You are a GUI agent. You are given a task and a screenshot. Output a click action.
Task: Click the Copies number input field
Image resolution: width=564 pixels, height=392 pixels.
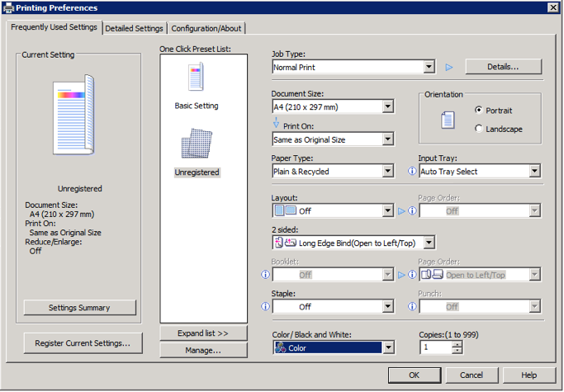(x=436, y=347)
